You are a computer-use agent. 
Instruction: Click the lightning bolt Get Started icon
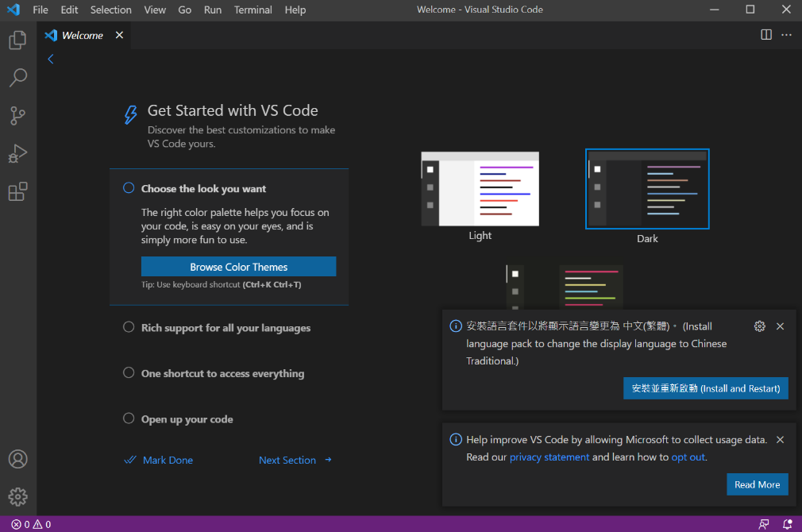(x=130, y=114)
